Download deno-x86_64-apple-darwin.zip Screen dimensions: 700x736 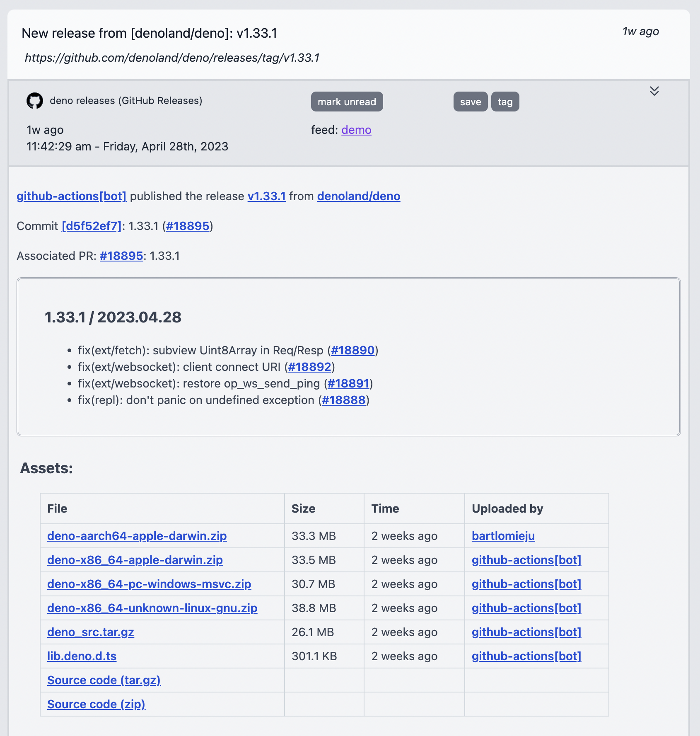tap(135, 560)
